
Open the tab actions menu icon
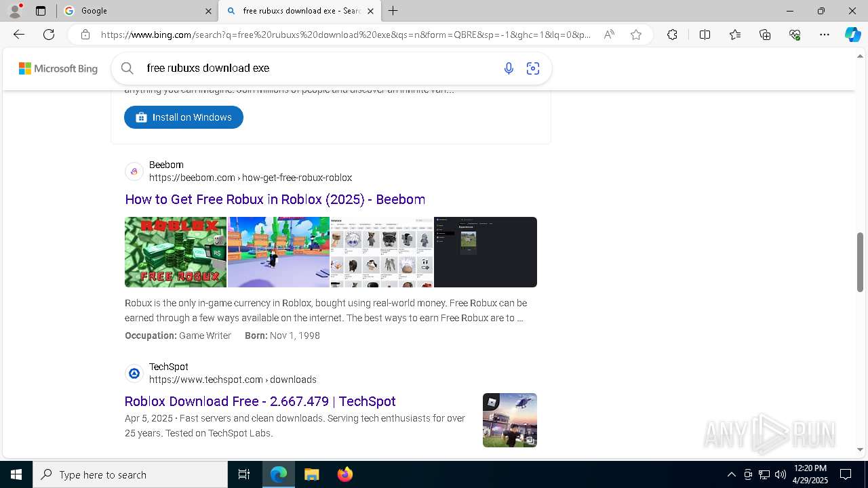pyautogui.click(x=41, y=11)
